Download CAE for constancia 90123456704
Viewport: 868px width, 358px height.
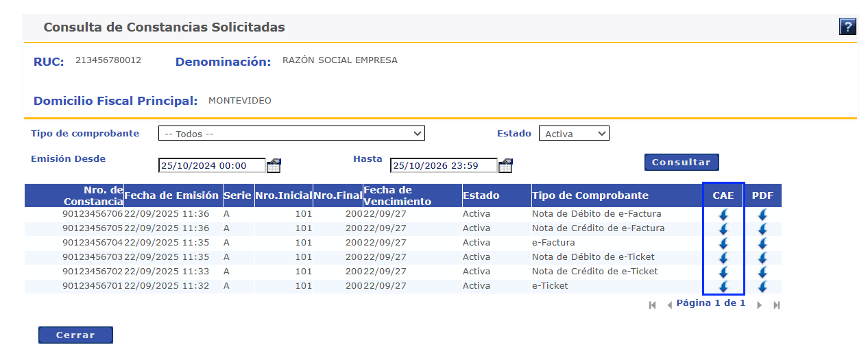pyautogui.click(x=723, y=243)
